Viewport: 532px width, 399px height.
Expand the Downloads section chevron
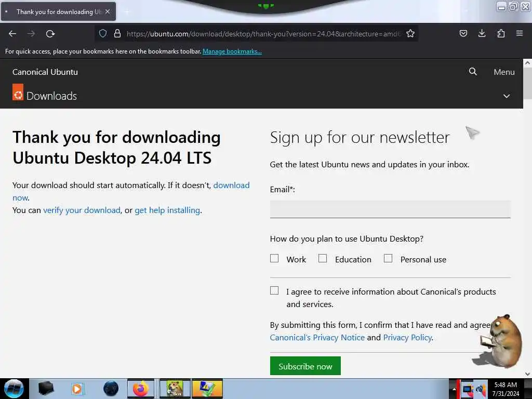click(506, 96)
